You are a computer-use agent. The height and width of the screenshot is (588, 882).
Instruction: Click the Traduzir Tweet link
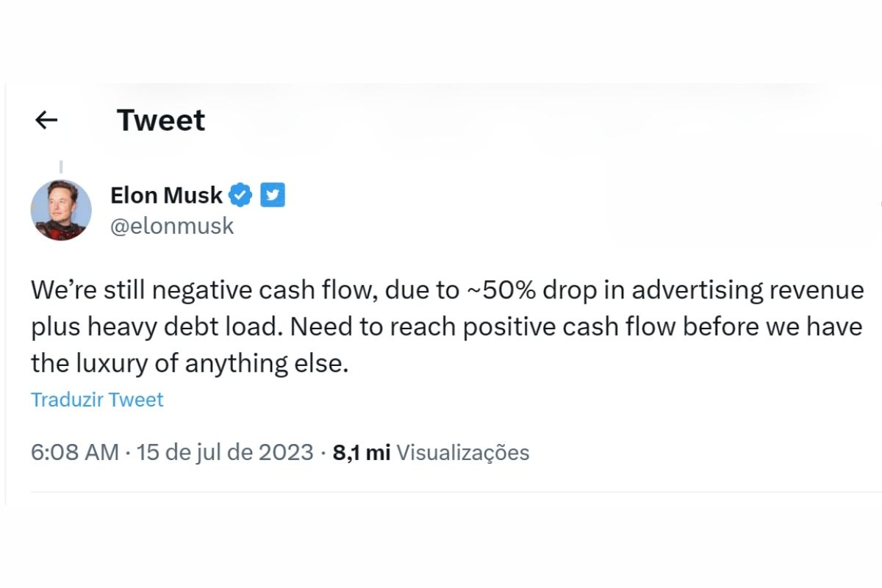(x=97, y=400)
